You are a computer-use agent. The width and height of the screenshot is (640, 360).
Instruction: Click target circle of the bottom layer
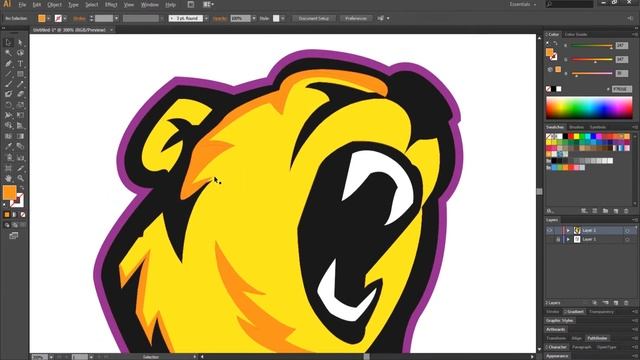627,240
